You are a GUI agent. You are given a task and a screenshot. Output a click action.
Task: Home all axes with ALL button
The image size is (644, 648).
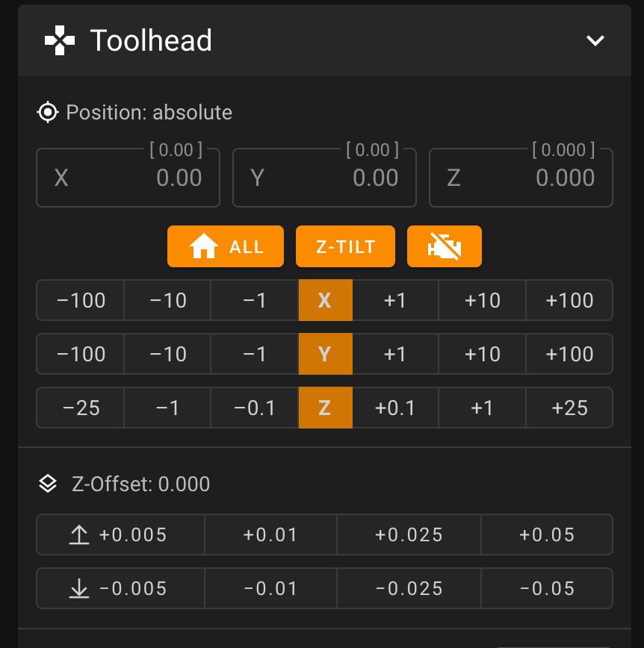coord(226,246)
